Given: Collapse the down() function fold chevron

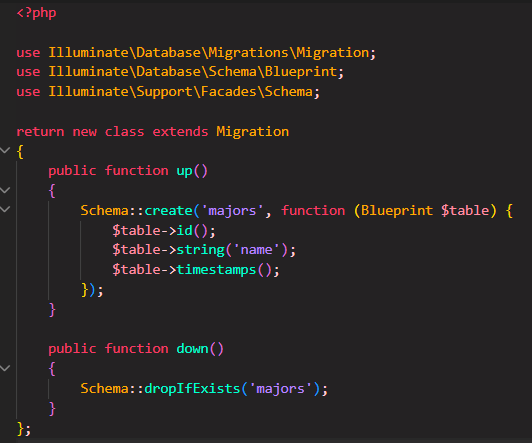Looking at the screenshot, I should click(x=5, y=368).
